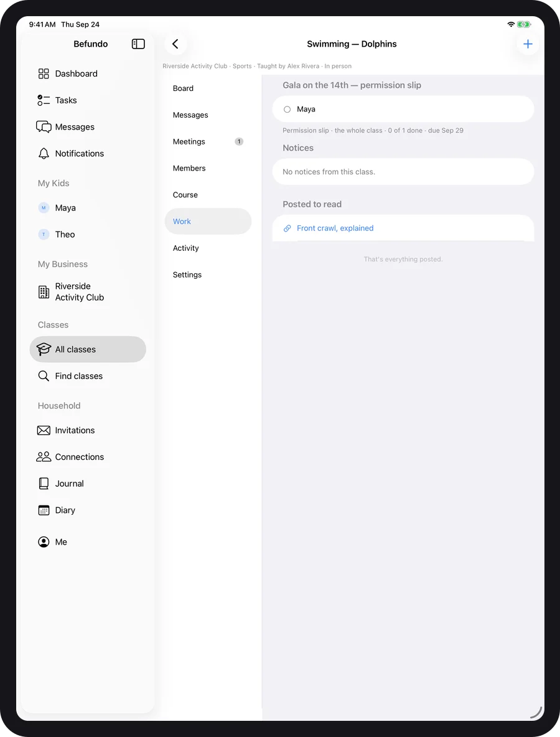The width and height of the screenshot is (560, 737).
Task: Open Connections people icon
Action: [x=44, y=457]
